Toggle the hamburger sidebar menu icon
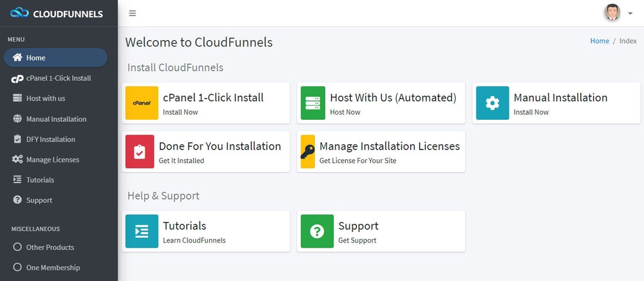Image resolution: width=644 pixels, height=281 pixels. coord(132,13)
